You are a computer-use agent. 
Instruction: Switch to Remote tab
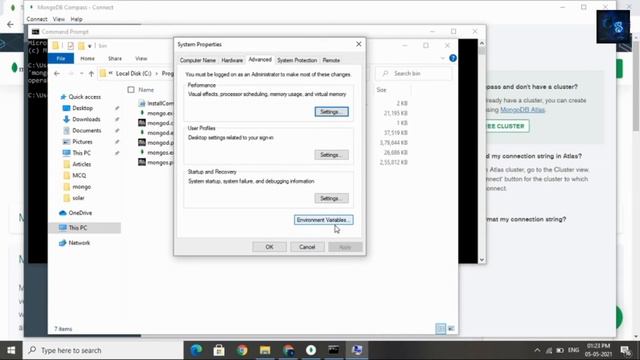pos(331,60)
